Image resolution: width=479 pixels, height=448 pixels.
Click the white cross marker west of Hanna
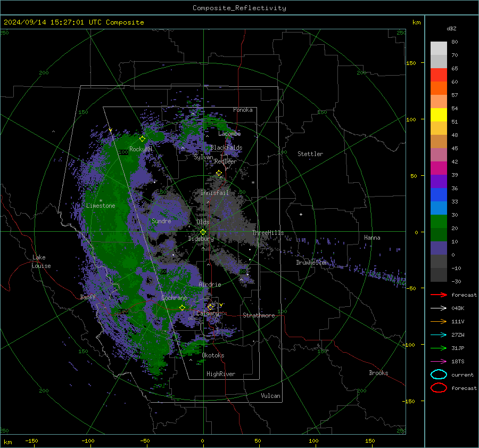pos(301,214)
